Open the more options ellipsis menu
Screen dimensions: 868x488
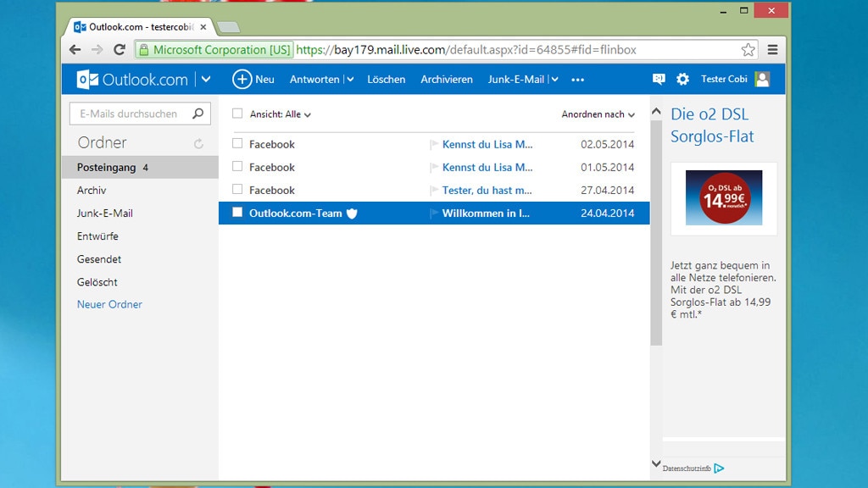[x=578, y=80]
